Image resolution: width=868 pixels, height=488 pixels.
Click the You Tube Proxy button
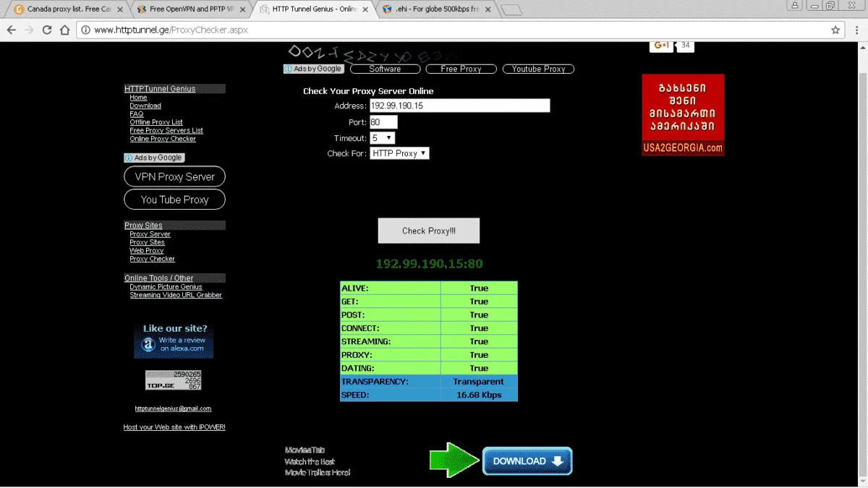coord(174,200)
